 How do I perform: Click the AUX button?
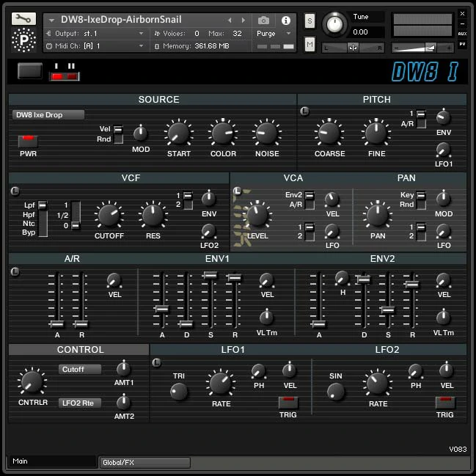(x=462, y=34)
